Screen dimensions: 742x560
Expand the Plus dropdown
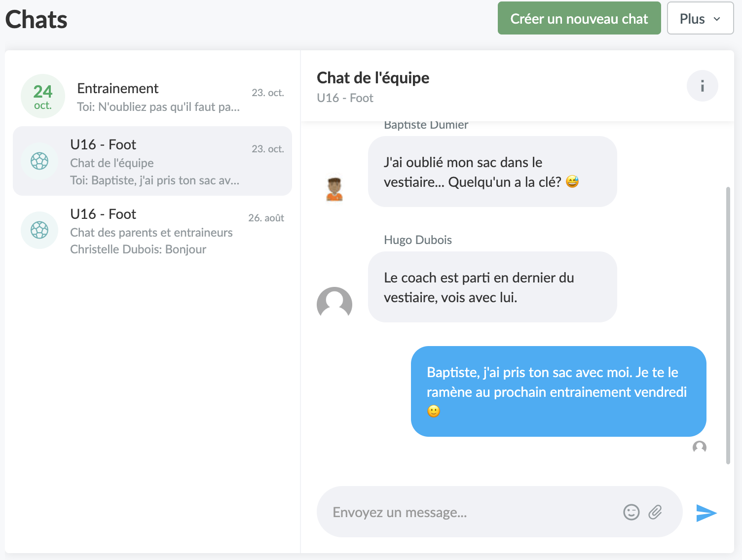700,18
